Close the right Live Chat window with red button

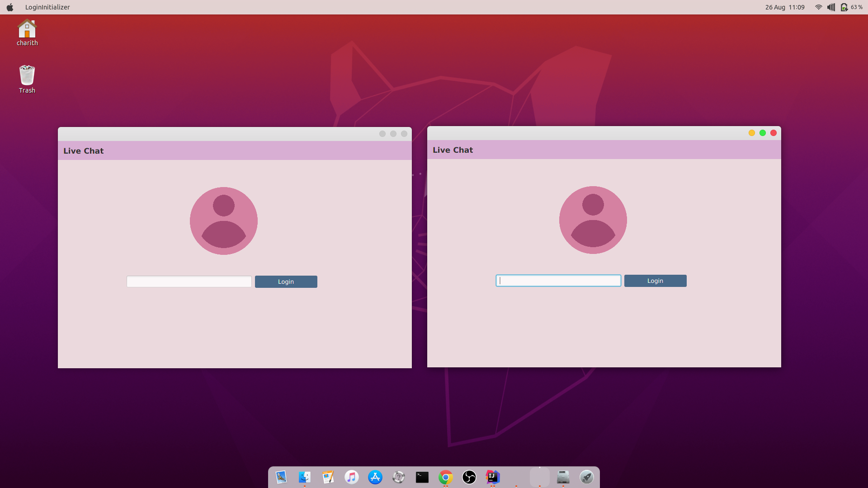[x=774, y=133]
